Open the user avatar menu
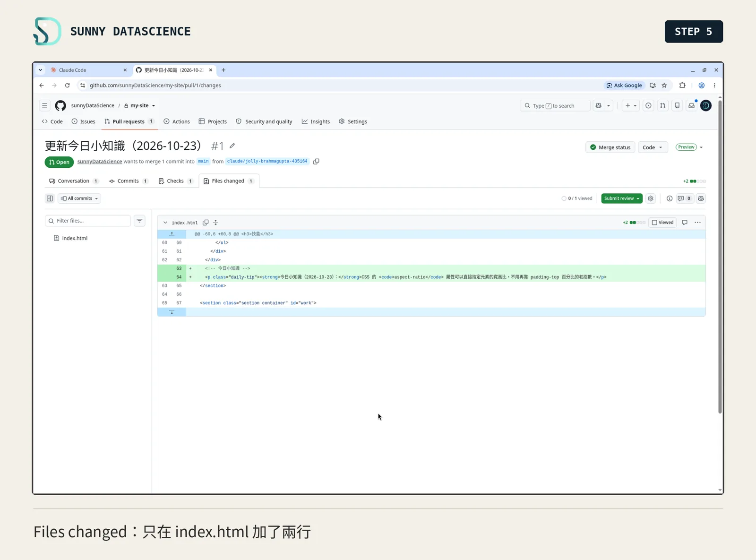 706,105
